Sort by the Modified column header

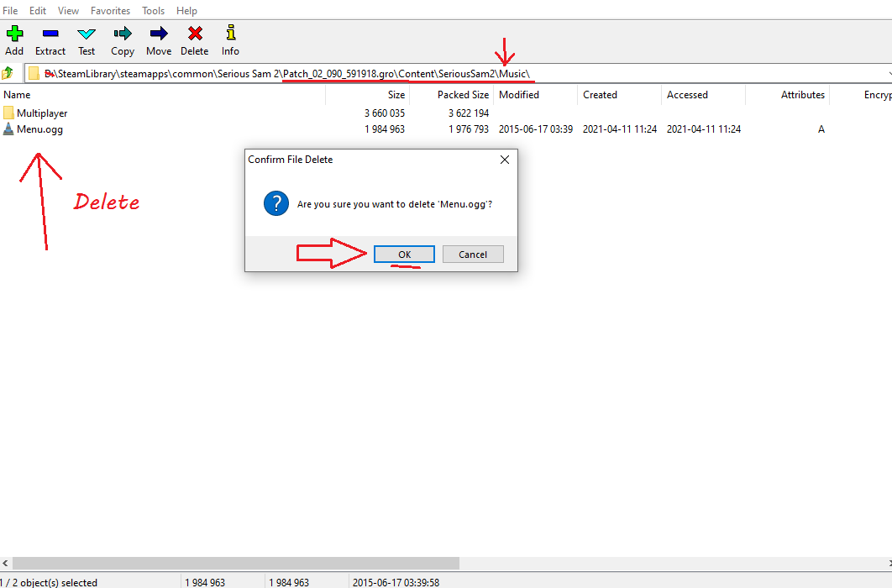point(519,95)
